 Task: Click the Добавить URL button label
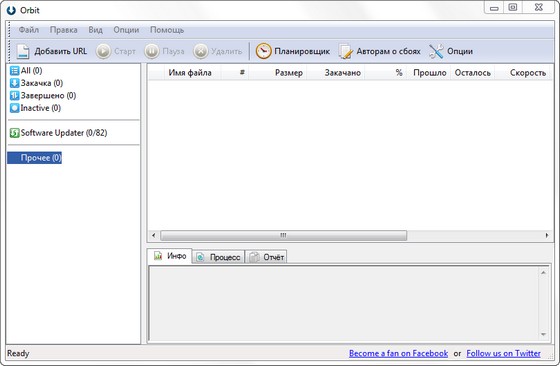point(61,51)
